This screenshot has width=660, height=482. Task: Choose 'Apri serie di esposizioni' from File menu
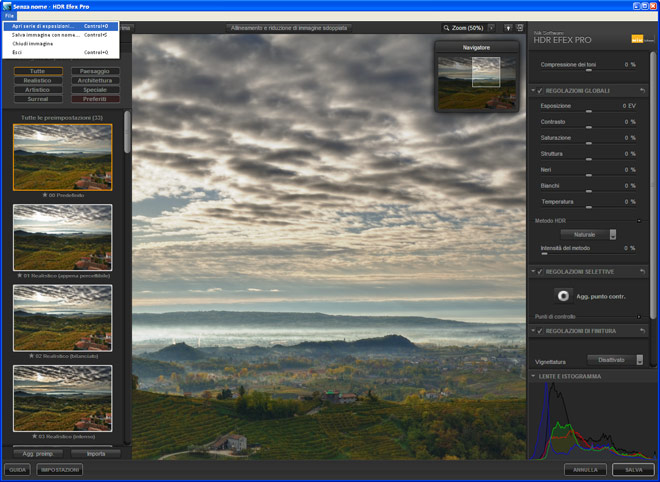point(60,26)
